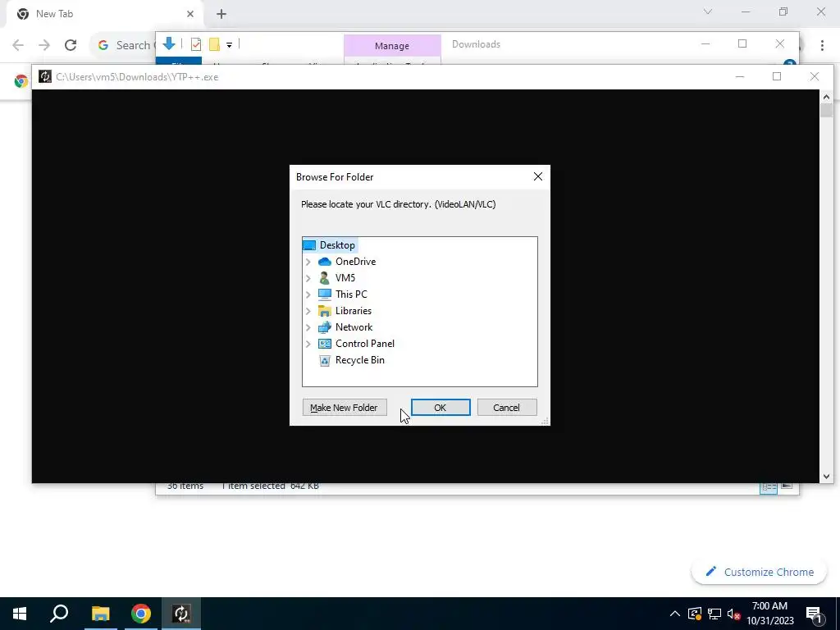
Task: Click the Make New Folder button
Action: coord(344,408)
